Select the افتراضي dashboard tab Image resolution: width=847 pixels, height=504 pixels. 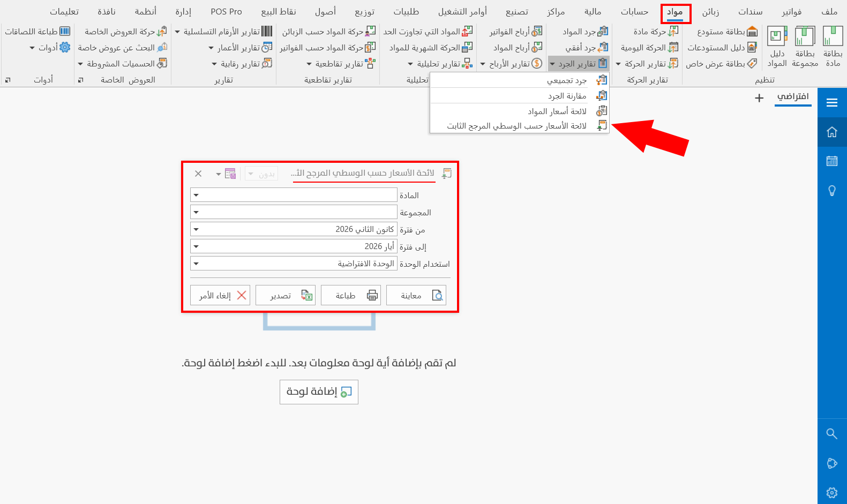click(x=793, y=97)
